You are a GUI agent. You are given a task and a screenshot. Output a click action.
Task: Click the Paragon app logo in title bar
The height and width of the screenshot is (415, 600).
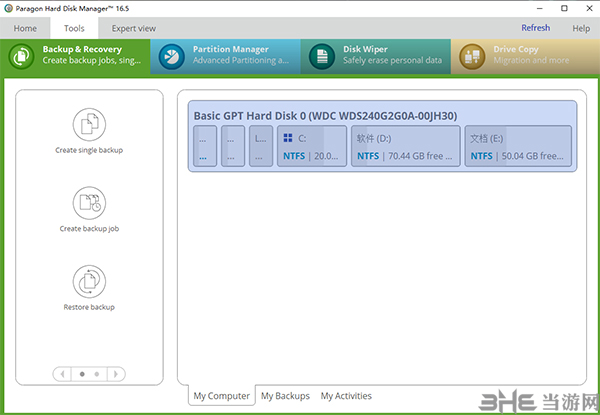tap(8, 8)
